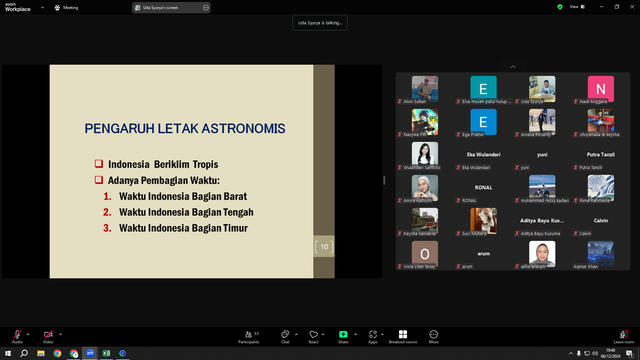Select Amalia Rosanty's participant tile
Viewport: 640px width, 360px height.
tap(542, 123)
